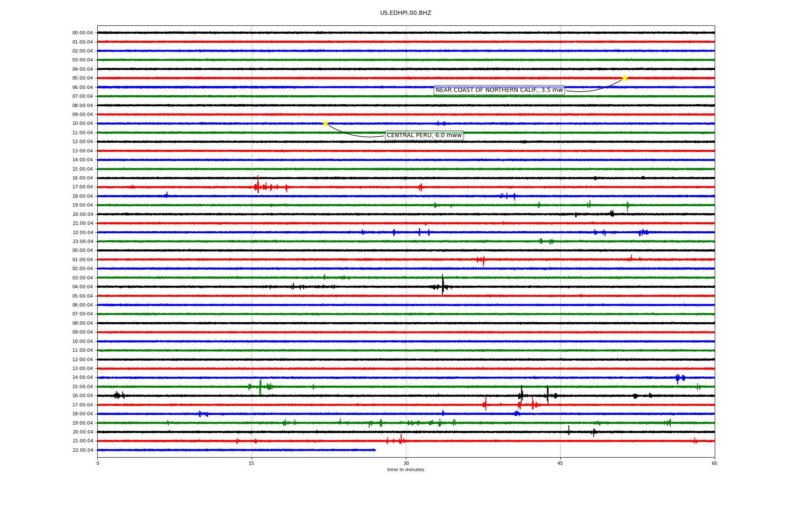The width and height of the screenshot is (812, 508).
Task: Click the end of the truncated blue final trace
Action: (375, 450)
